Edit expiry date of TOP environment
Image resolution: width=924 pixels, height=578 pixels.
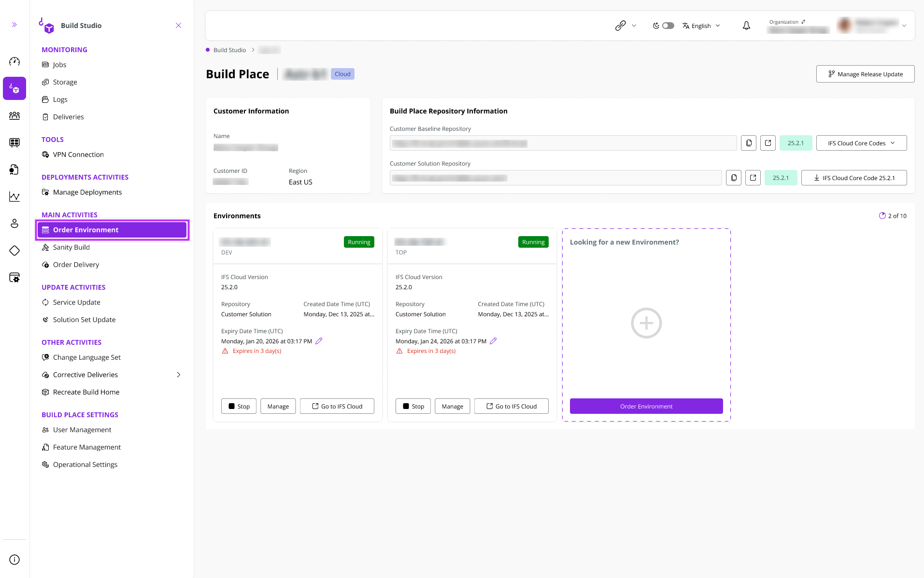[x=493, y=341]
